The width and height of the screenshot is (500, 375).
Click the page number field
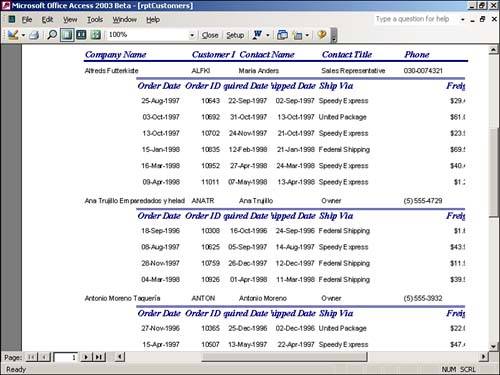pyautogui.click(x=66, y=357)
